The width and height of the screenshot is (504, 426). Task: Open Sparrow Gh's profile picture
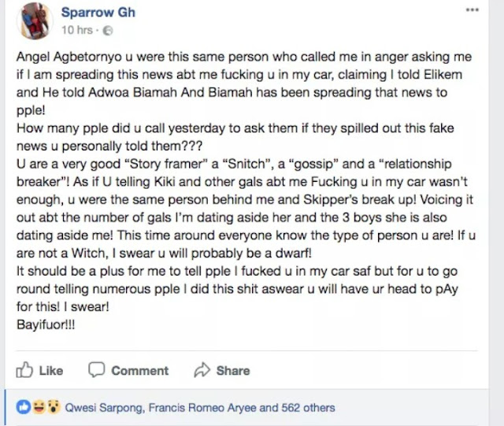pyautogui.click(x=35, y=21)
